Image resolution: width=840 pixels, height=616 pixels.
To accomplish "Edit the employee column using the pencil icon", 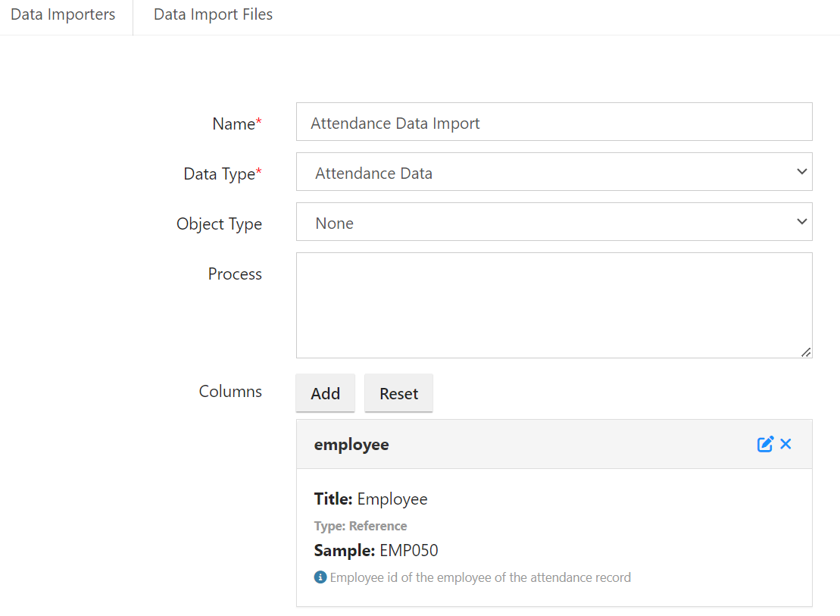I will point(765,444).
